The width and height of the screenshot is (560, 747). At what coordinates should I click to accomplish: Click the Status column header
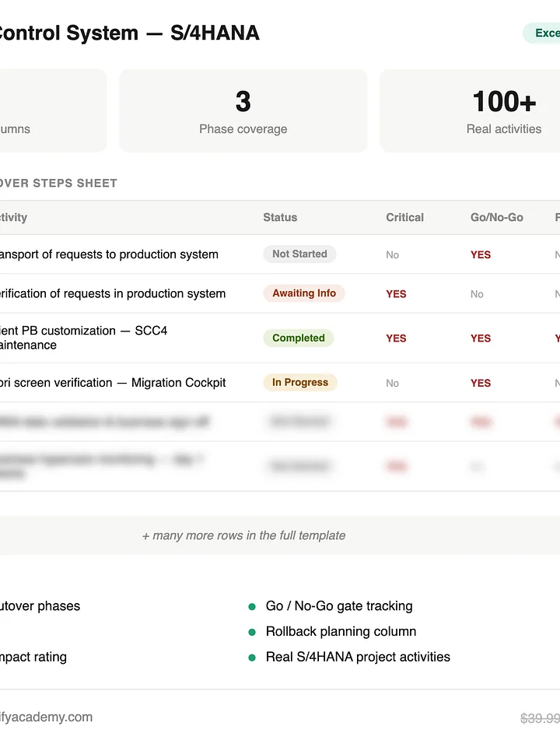coord(280,217)
